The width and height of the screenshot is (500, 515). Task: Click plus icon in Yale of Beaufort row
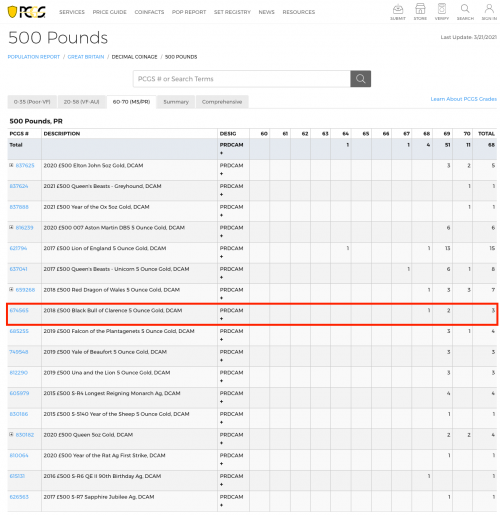pos(221,360)
